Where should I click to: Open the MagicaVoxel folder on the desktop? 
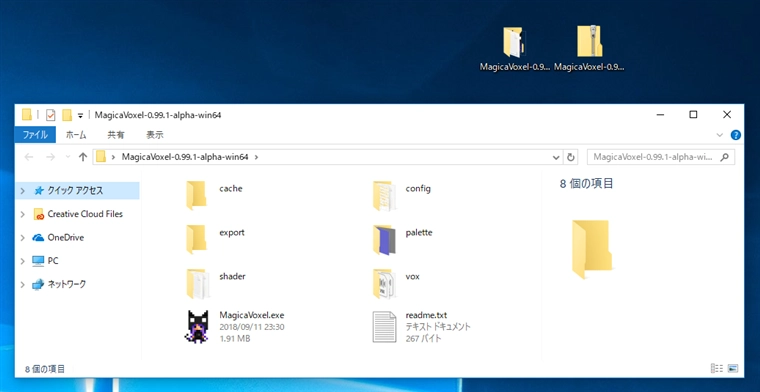coord(515,43)
